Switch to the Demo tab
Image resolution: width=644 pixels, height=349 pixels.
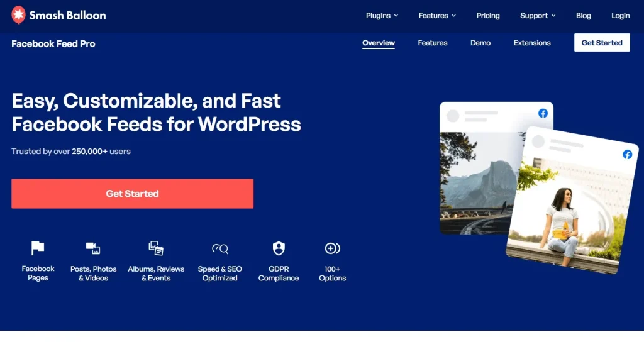coord(480,43)
